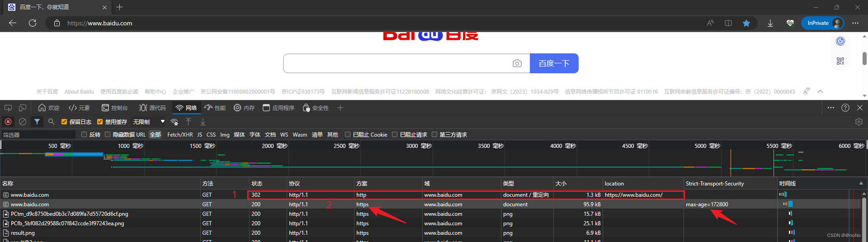Enable the 第三方请求 checkbox
Screen dimensions: 868x242
(x=434, y=134)
